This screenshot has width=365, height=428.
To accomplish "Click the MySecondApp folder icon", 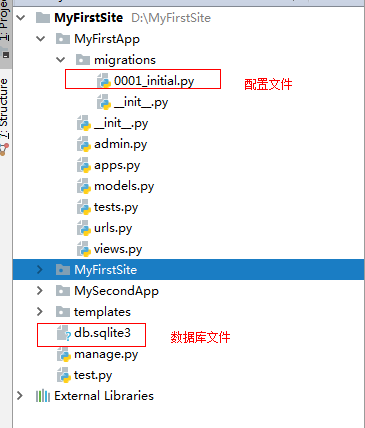I will 63,290.
